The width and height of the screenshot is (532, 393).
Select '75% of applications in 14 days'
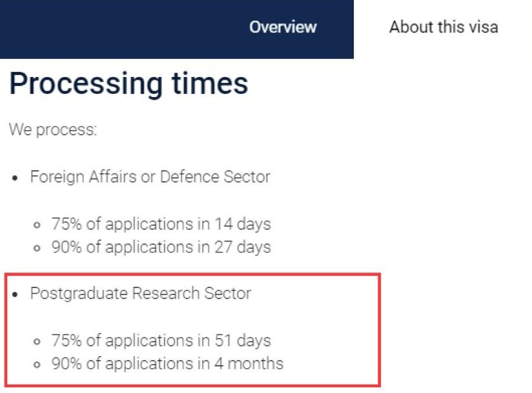(161, 224)
